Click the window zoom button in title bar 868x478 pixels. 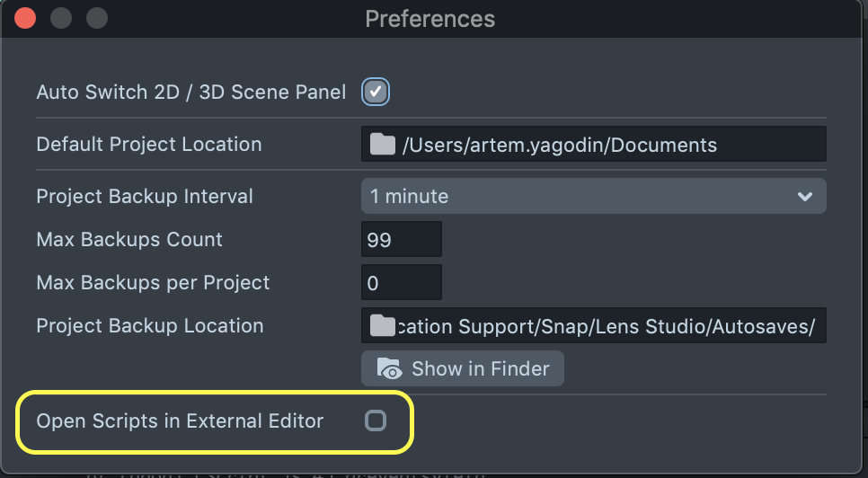pyautogui.click(x=96, y=18)
